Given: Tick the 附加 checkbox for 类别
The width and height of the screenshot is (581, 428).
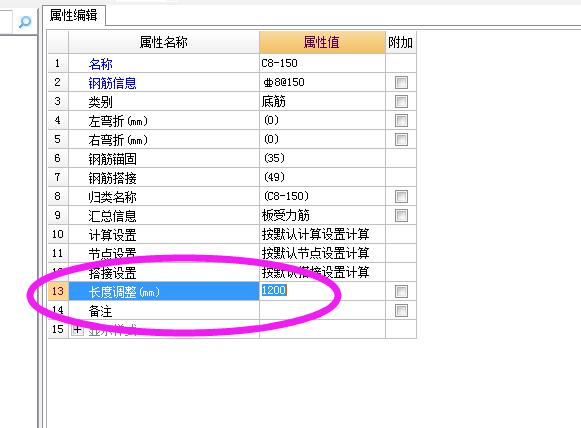Looking at the screenshot, I should 401,101.
